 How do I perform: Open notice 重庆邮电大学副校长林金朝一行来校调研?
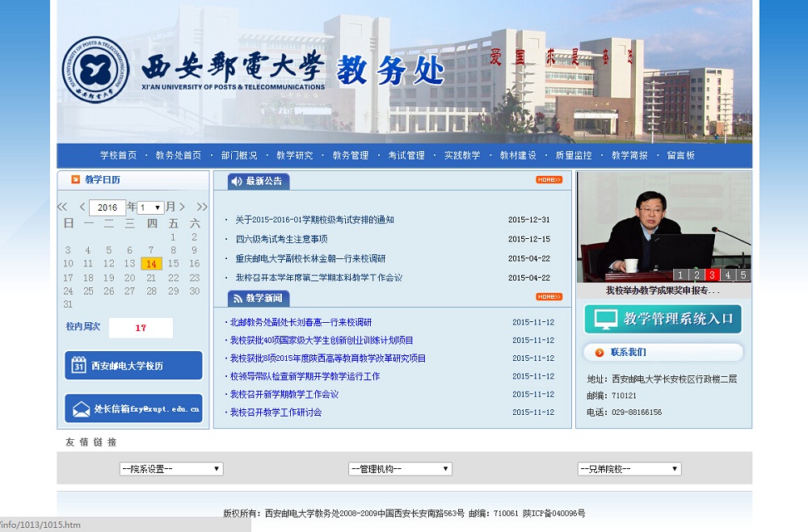click(x=310, y=258)
